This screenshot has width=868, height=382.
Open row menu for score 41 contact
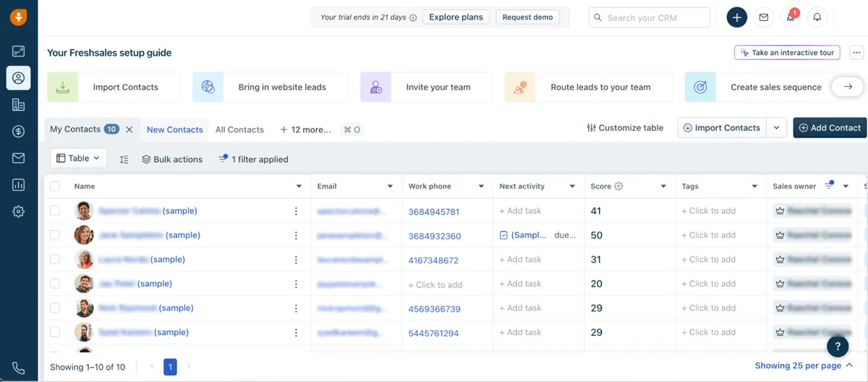296,211
